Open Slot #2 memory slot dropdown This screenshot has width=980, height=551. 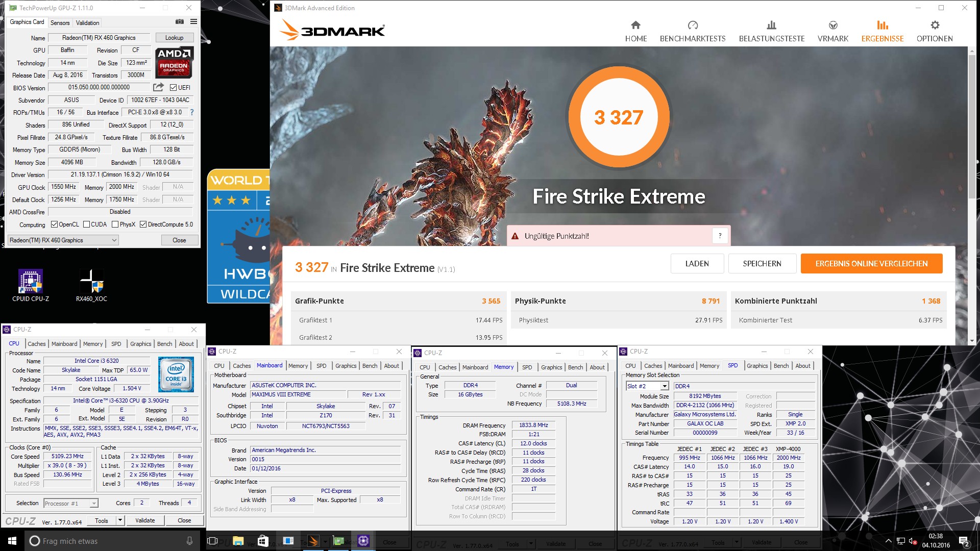click(x=647, y=386)
